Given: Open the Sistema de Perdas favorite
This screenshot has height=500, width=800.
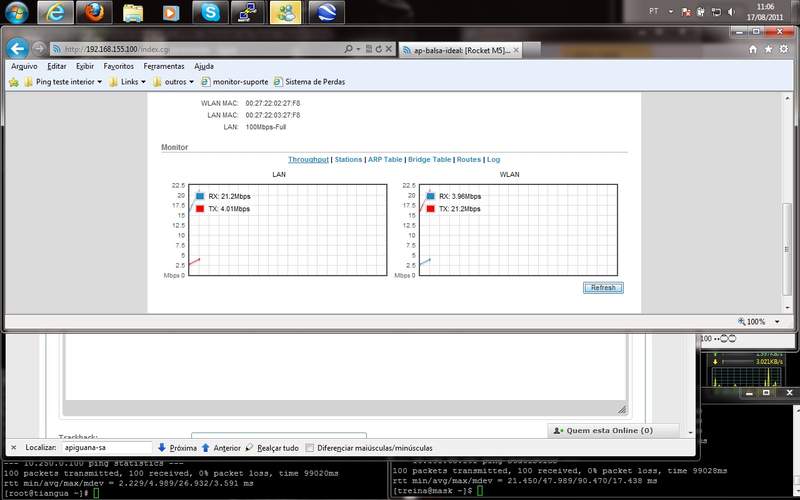Looking at the screenshot, I should pos(310,82).
